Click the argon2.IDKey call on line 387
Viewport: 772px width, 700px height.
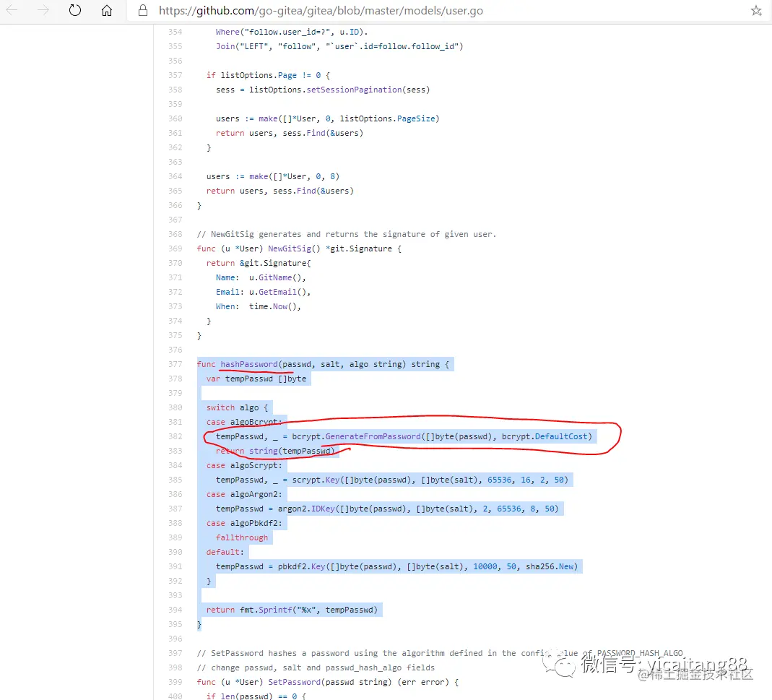click(418, 509)
